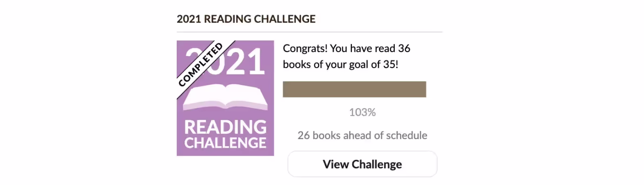Click the "Congrats!" word in the message

click(x=305, y=48)
